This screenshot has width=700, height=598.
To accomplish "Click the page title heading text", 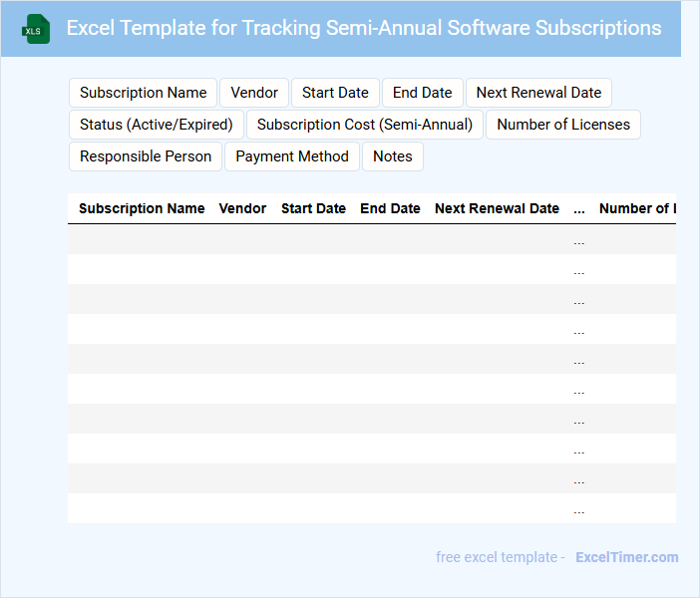I will (x=363, y=28).
